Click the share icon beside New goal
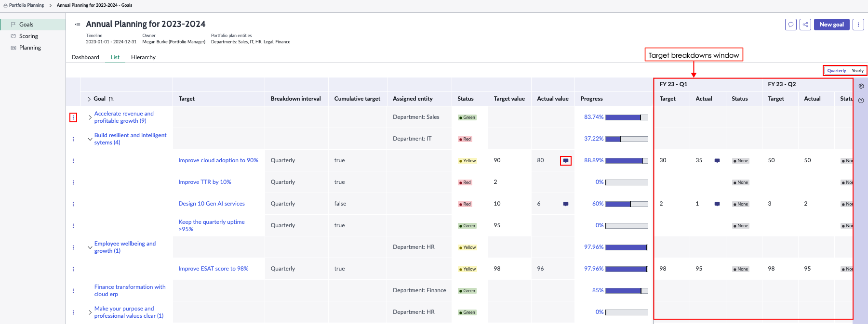This screenshot has height=324, width=868. pyautogui.click(x=805, y=25)
